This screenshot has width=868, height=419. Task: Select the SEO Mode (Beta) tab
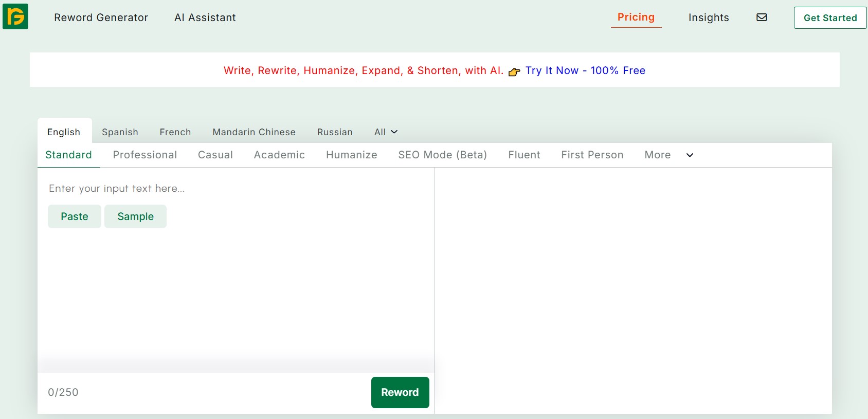point(443,155)
